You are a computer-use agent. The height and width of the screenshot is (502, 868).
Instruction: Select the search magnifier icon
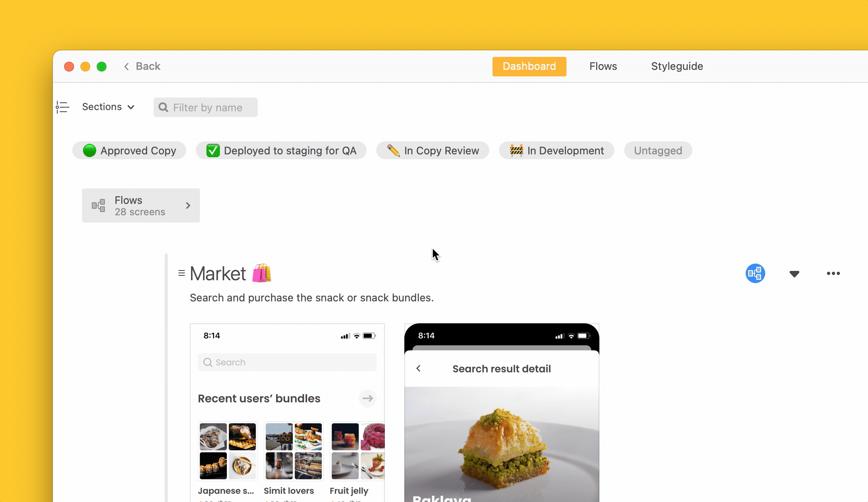[x=163, y=107]
